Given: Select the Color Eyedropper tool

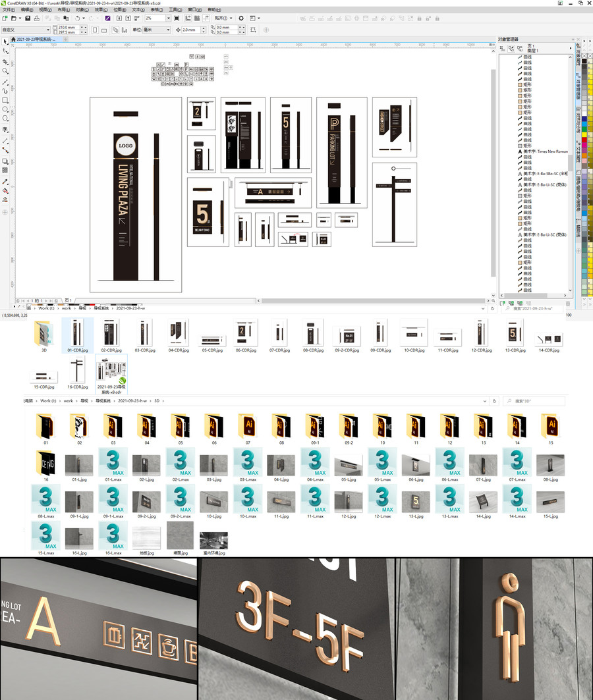Looking at the screenshot, I should 5,182.
